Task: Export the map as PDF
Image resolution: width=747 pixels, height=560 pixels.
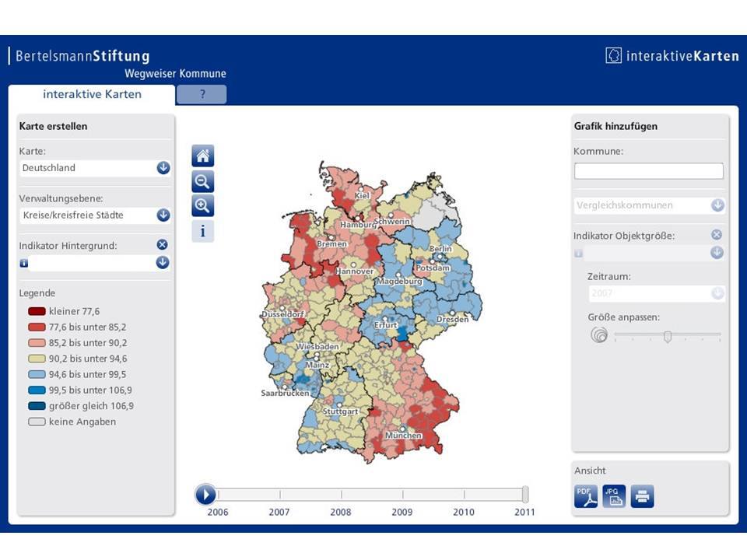Action: pyautogui.click(x=585, y=496)
